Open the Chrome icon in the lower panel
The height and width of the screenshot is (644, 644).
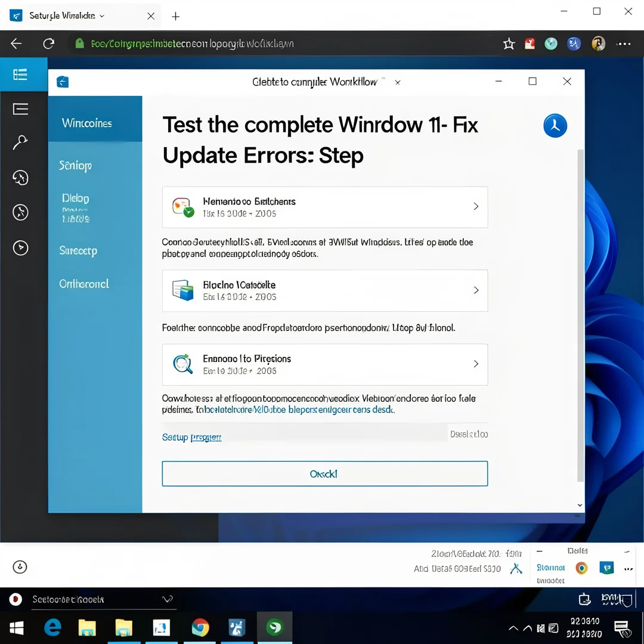click(581, 568)
